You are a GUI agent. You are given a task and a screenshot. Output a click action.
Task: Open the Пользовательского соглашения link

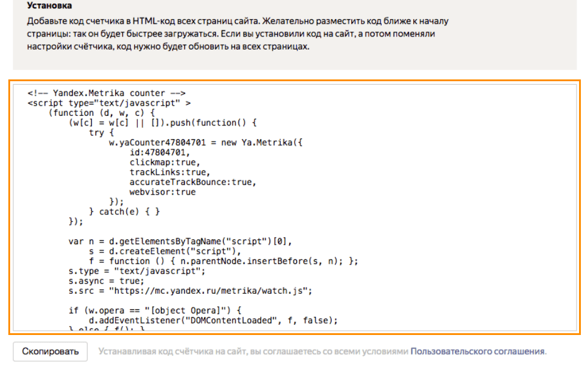pos(477,351)
